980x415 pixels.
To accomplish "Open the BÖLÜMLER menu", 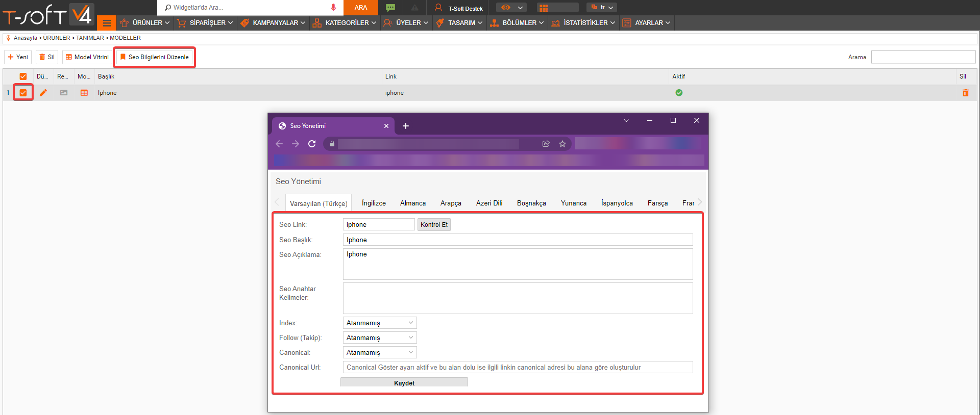I will (x=517, y=23).
